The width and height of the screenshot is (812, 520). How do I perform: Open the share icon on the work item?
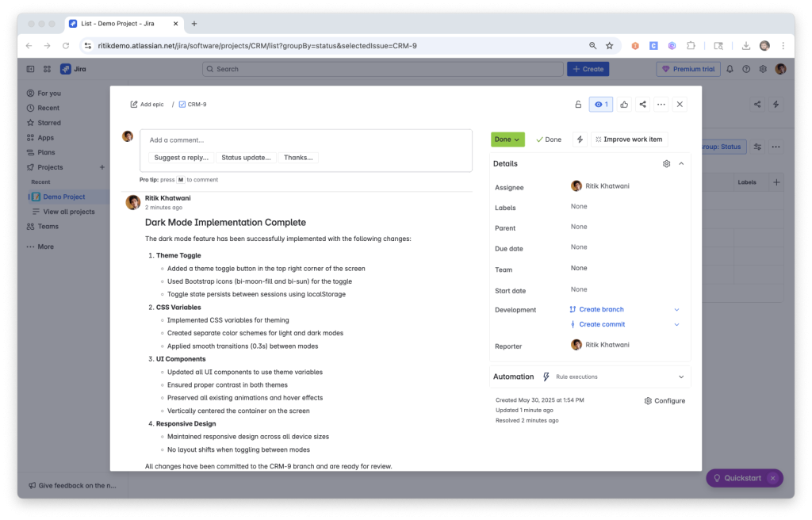[x=642, y=104]
